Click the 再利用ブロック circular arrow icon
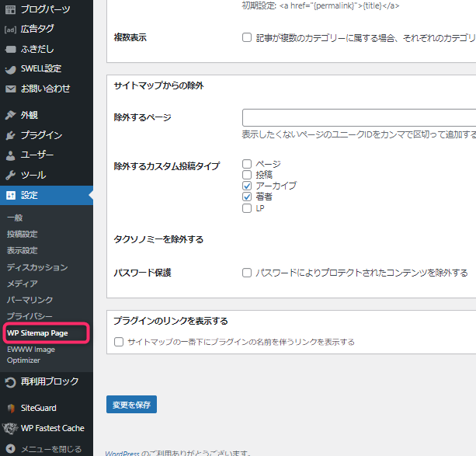The width and height of the screenshot is (476, 456). click(10, 382)
